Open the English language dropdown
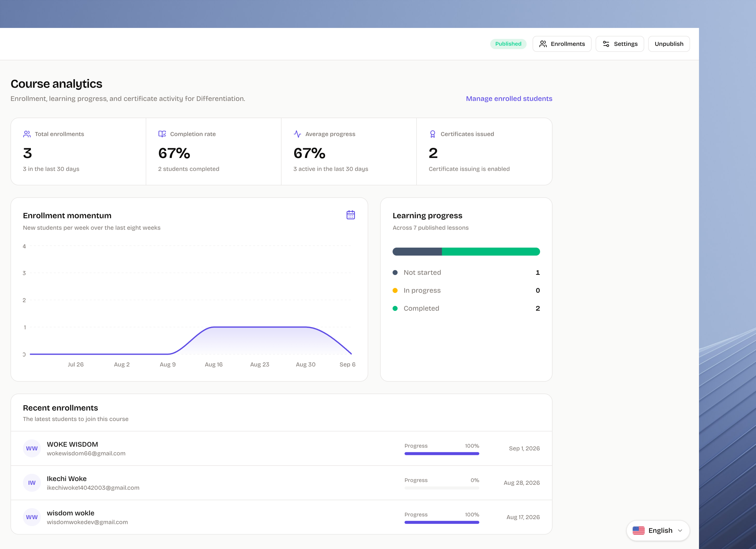756x549 pixels. coord(658,530)
